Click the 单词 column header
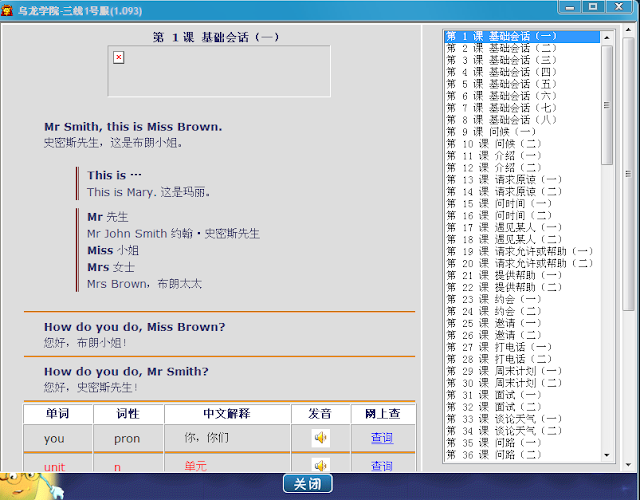 coord(58,414)
